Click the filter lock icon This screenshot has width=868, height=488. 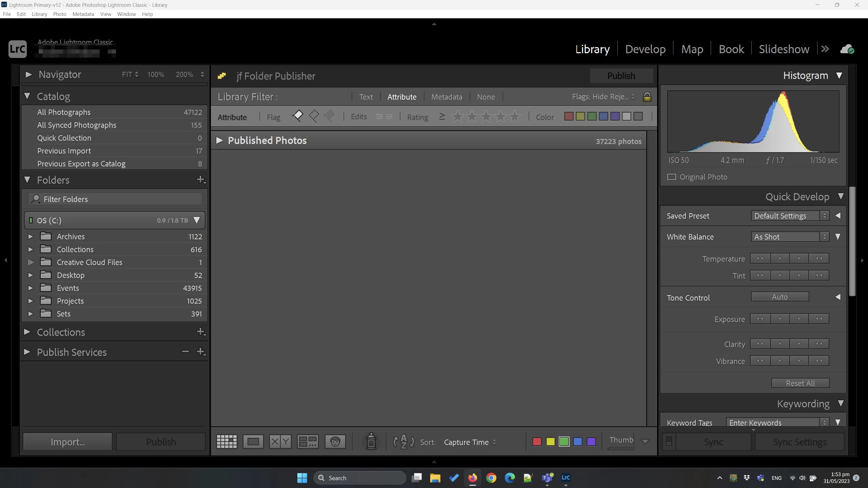647,97
